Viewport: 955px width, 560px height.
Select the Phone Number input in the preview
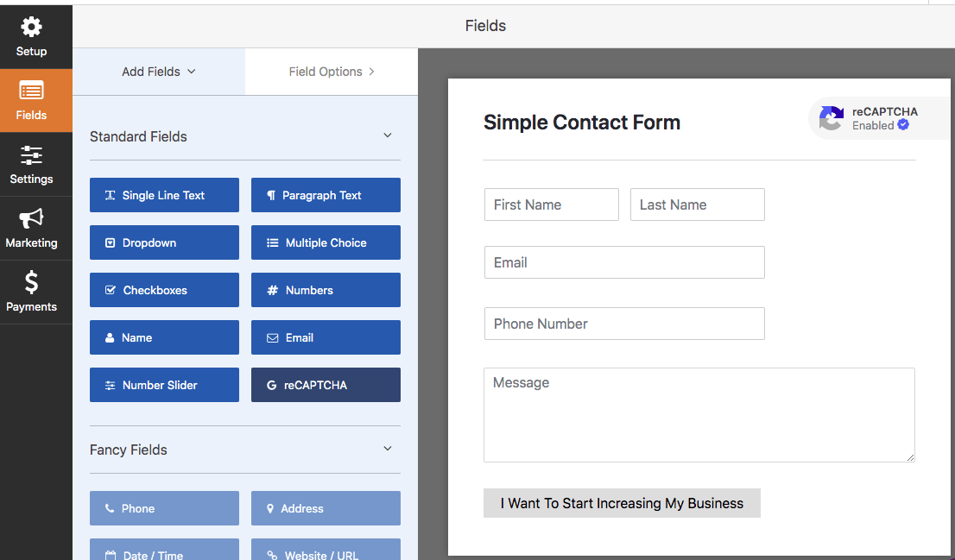click(623, 324)
